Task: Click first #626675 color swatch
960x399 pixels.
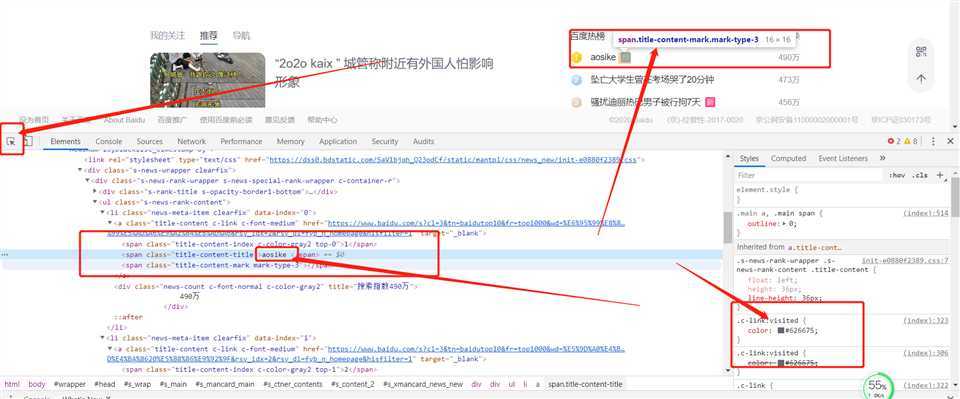Action: pyautogui.click(x=781, y=330)
